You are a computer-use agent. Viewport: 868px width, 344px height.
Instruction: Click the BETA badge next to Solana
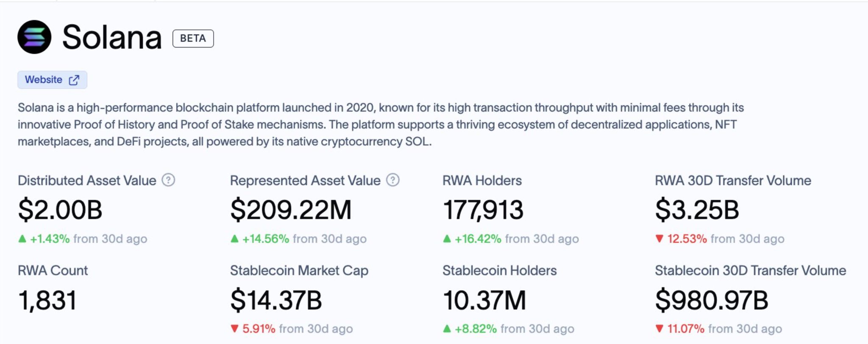193,39
